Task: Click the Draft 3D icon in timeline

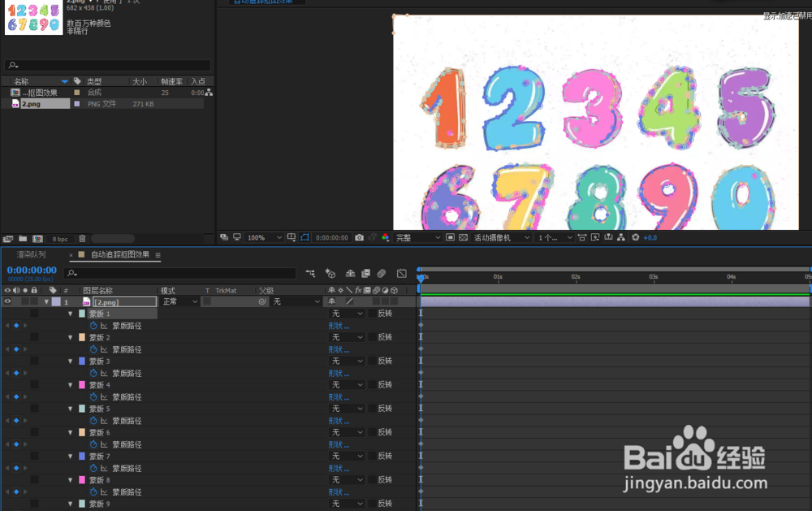Action: coord(330,273)
